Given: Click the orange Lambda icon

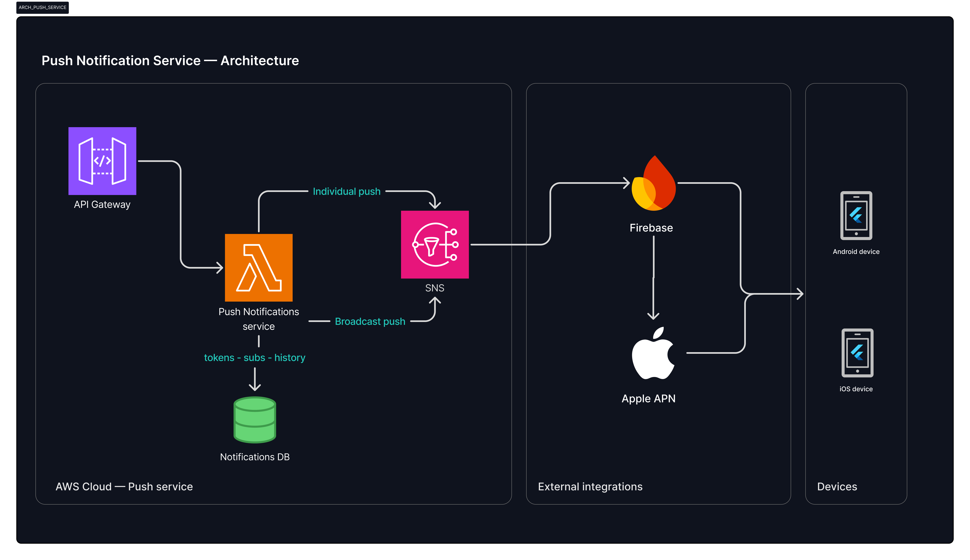Looking at the screenshot, I should (258, 268).
